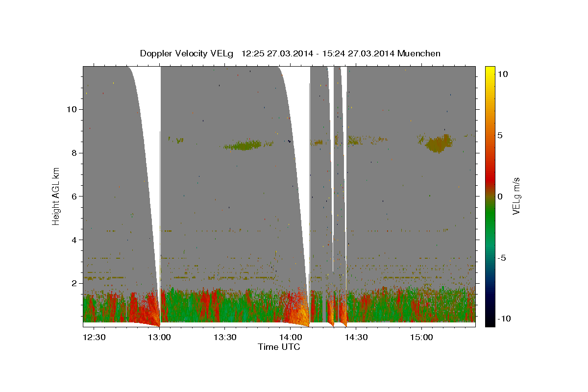Click the 'Time UTC' axis title
588x392 pixels.
tap(279, 347)
